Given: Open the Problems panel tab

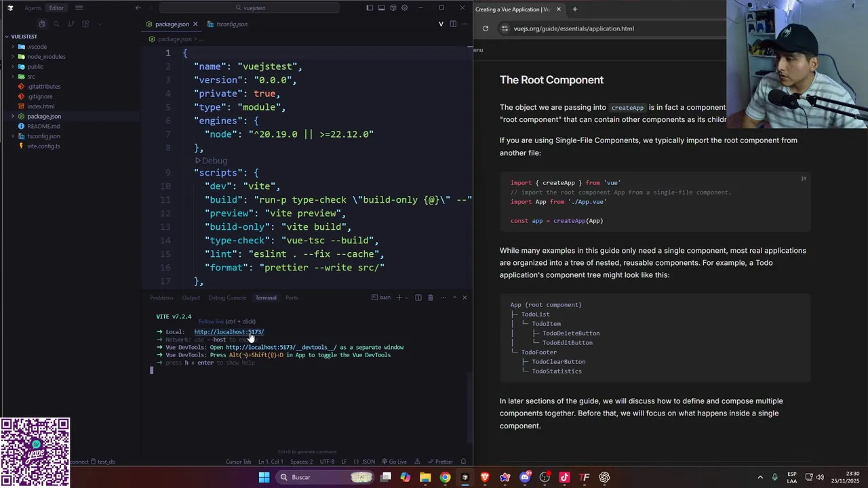Looking at the screenshot, I should pyautogui.click(x=161, y=298).
